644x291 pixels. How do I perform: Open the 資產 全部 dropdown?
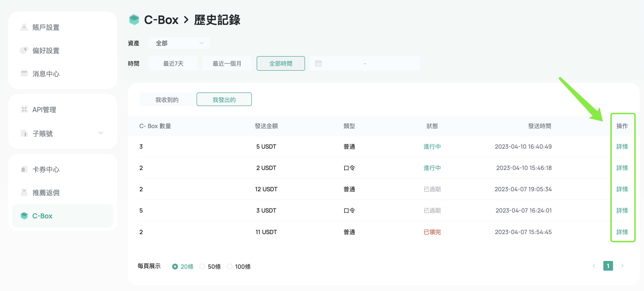[179, 43]
